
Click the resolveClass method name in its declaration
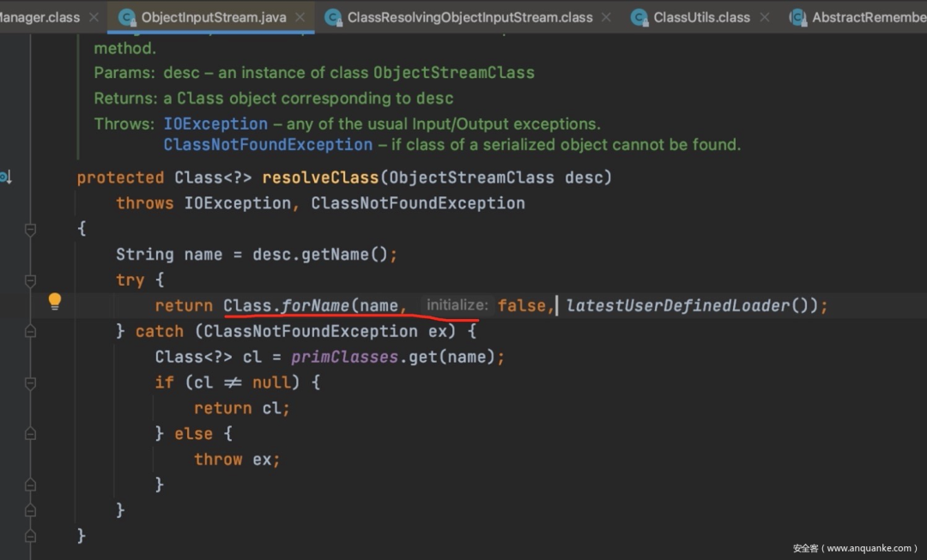click(320, 178)
